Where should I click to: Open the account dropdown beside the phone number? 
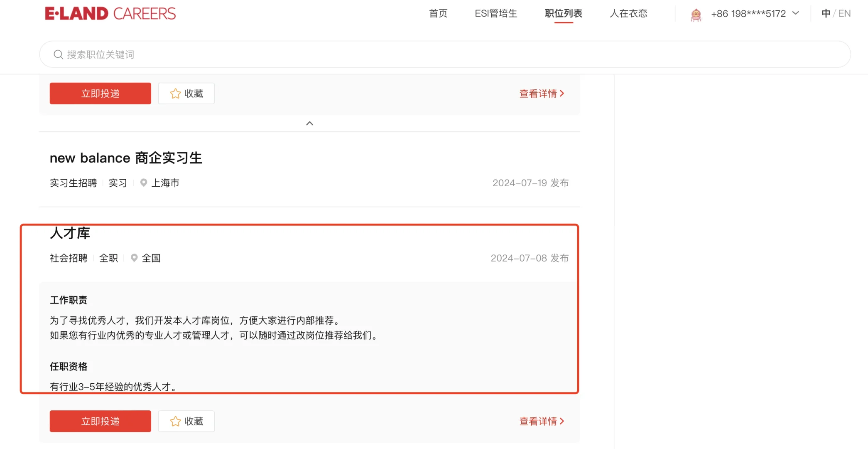click(x=796, y=13)
